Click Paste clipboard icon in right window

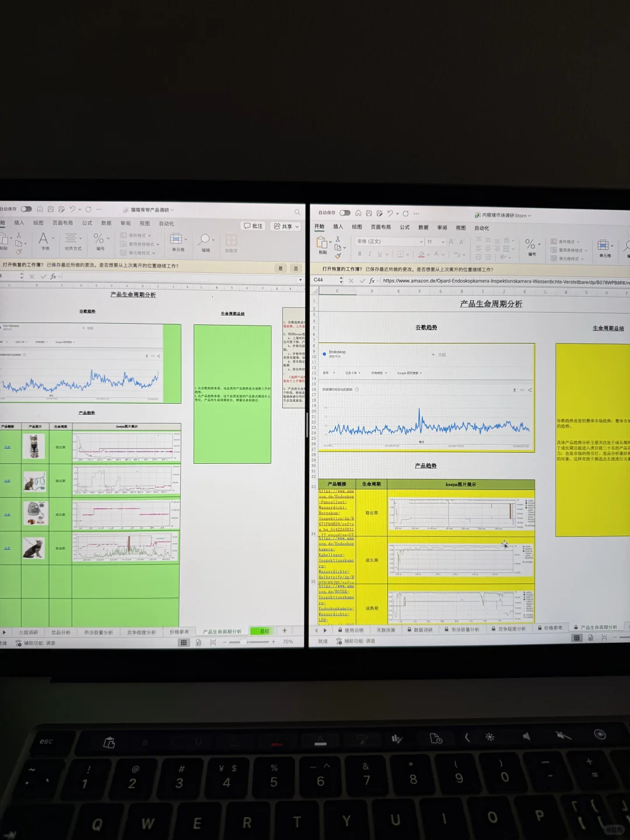[x=321, y=242]
